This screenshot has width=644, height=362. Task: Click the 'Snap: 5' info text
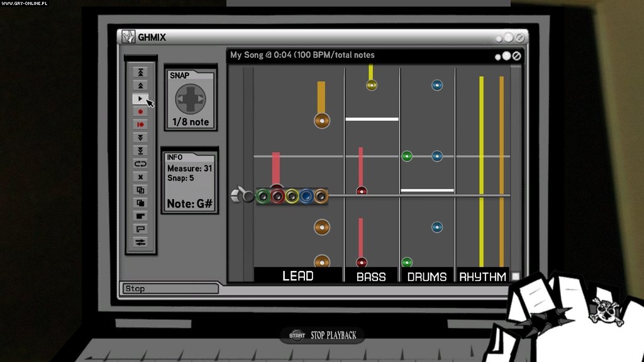[x=180, y=178]
